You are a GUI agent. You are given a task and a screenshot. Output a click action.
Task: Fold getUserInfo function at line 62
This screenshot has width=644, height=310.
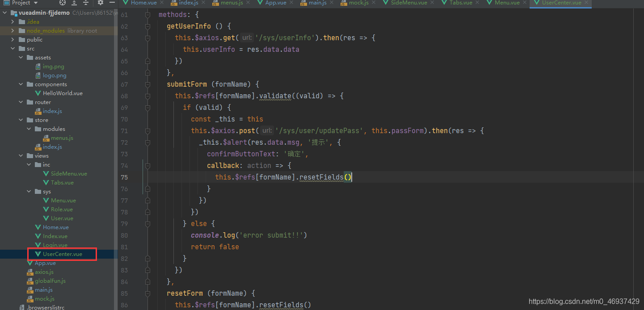tap(147, 26)
